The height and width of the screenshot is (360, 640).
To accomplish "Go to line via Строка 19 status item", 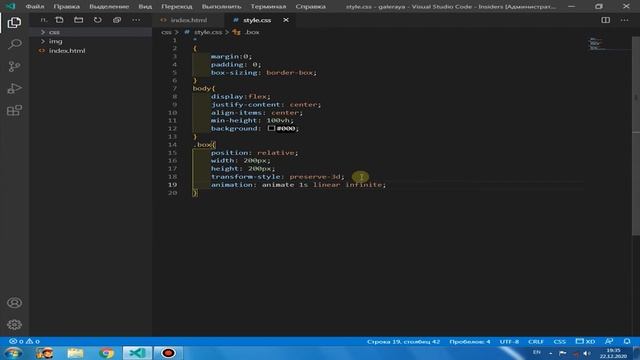I will (x=403, y=341).
